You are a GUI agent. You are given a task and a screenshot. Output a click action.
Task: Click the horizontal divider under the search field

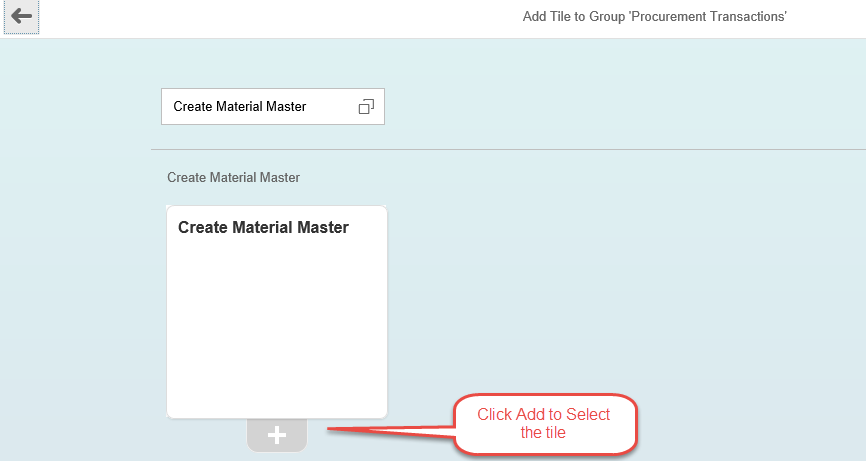point(508,149)
